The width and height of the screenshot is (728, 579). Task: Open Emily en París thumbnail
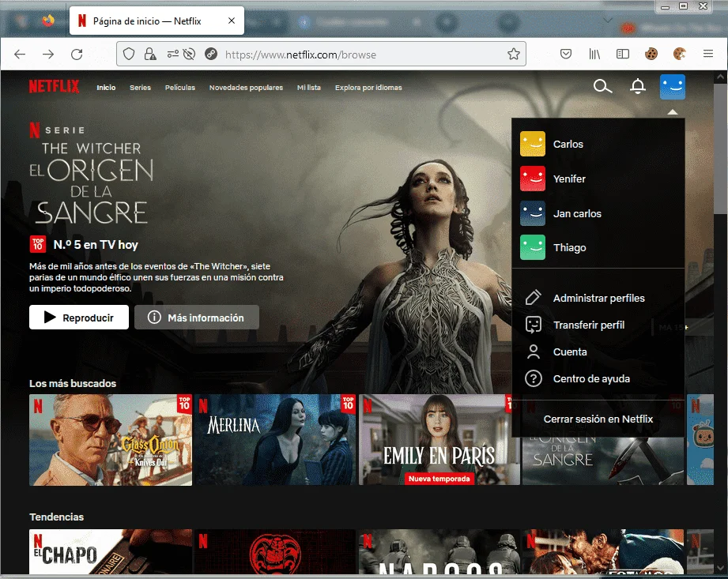click(439, 440)
